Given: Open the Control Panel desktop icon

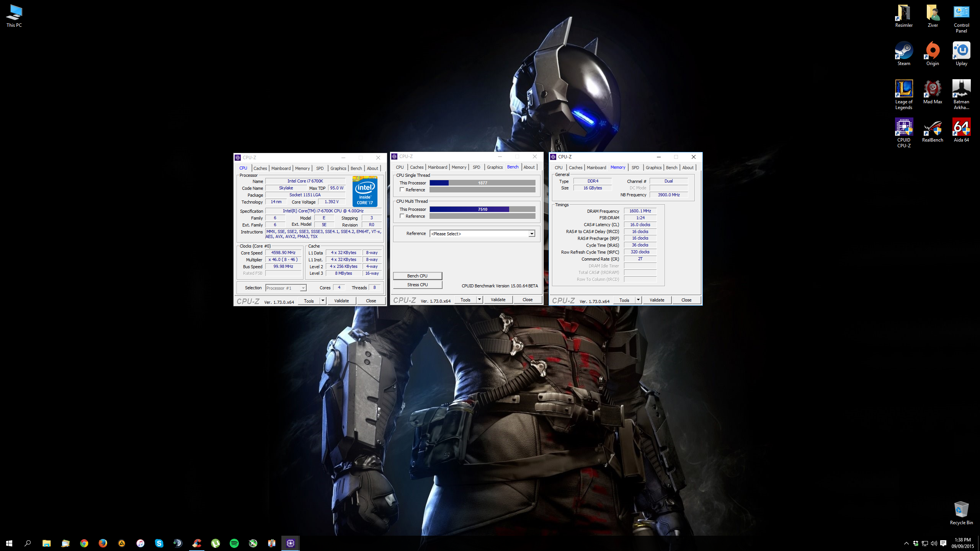Looking at the screenshot, I should pos(961,18).
